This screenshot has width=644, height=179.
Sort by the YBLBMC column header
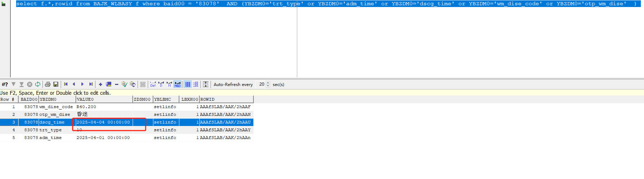pyautogui.click(x=166, y=99)
